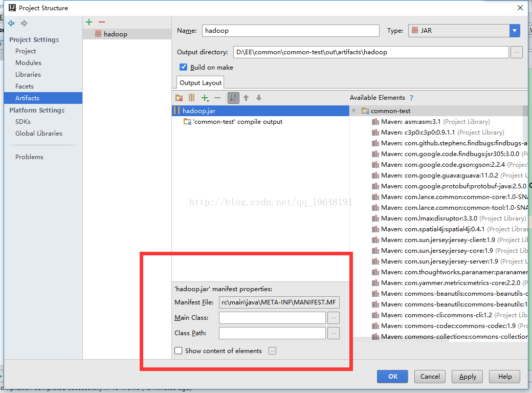Screen dimensions: 532x393
Task: Open Show content of elements options button
Action: pyautogui.click(x=273, y=351)
